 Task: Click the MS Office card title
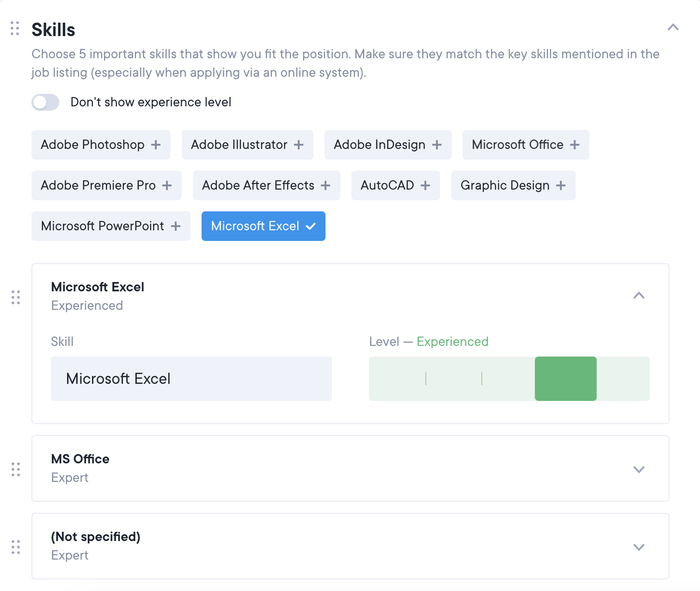(80, 459)
